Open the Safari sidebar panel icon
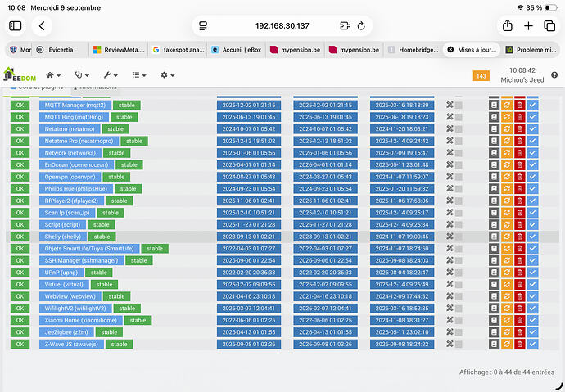Image resolution: width=565 pixels, height=392 pixels. coord(16,26)
